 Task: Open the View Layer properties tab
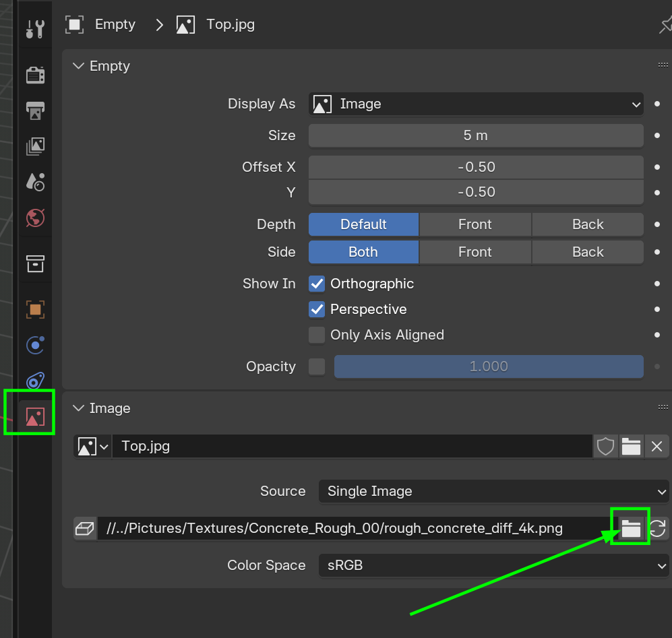(x=35, y=145)
